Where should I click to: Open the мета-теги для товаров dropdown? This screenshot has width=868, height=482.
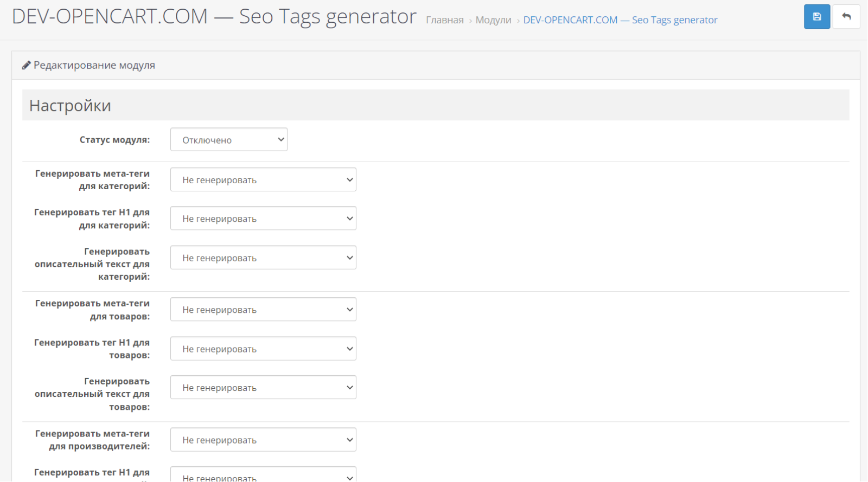[263, 310]
